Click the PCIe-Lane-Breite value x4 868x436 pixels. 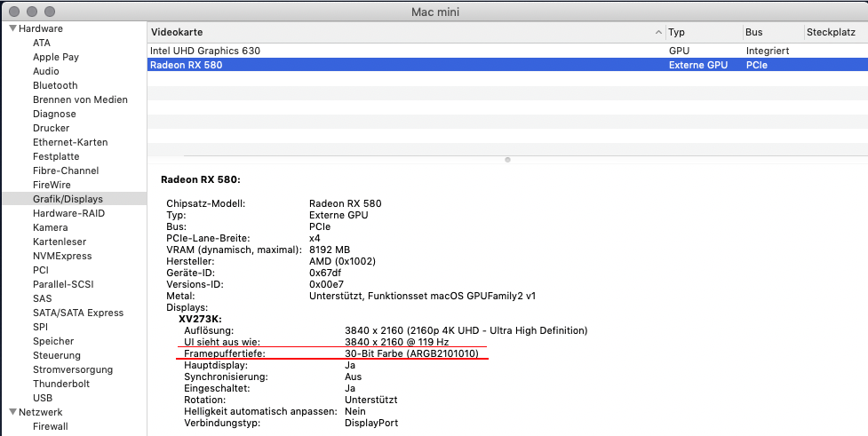(315, 238)
